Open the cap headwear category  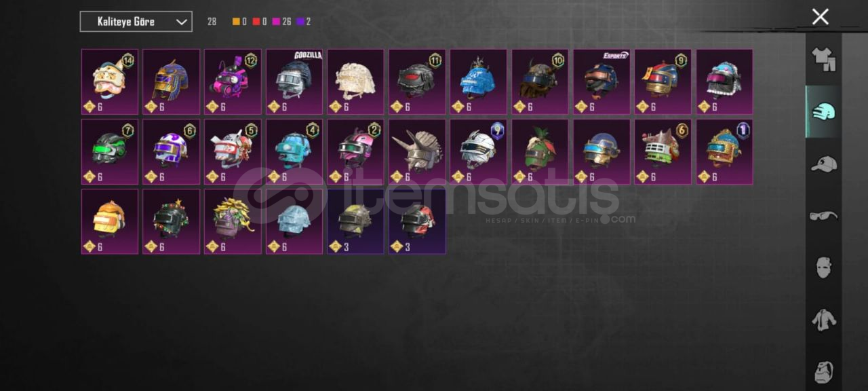[x=823, y=164]
